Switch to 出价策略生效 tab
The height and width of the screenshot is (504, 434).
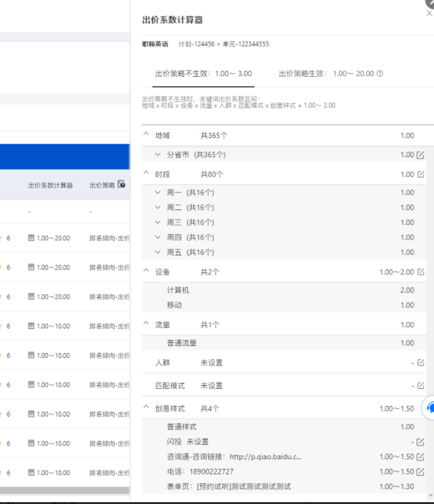(x=326, y=74)
